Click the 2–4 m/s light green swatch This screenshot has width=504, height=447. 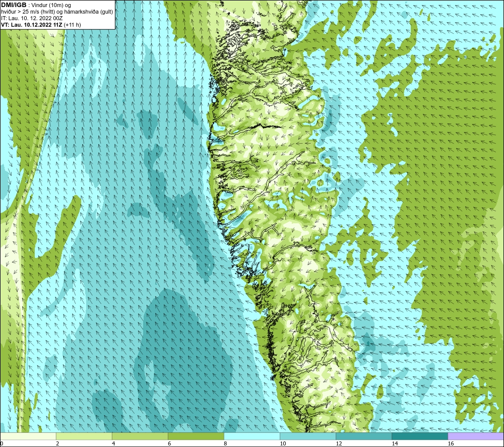[x=84, y=436]
